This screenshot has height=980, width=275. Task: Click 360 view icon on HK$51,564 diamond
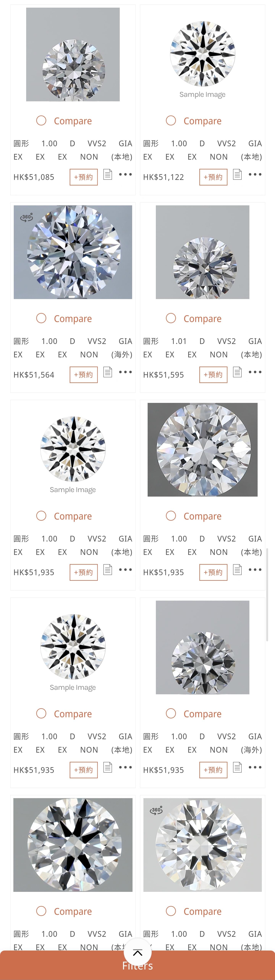pos(27,217)
